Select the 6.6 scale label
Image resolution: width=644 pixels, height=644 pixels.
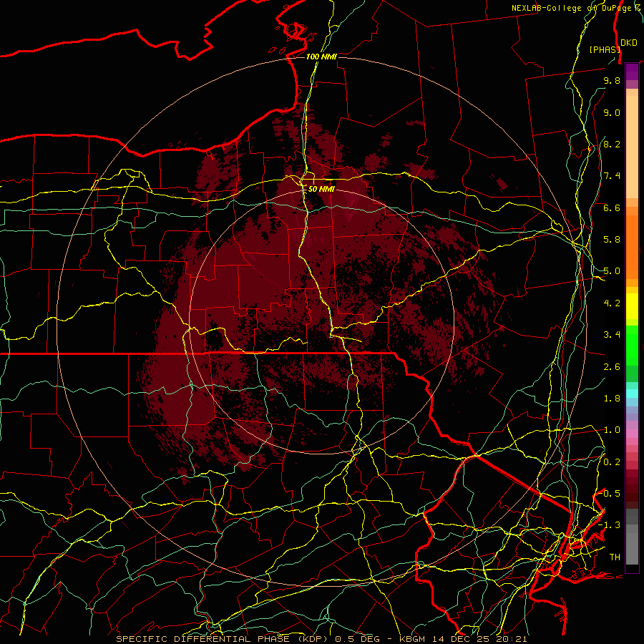click(x=612, y=208)
